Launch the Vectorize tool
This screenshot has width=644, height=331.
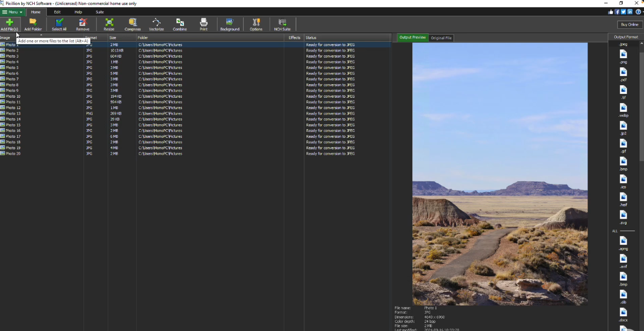(x=156, y=24)
